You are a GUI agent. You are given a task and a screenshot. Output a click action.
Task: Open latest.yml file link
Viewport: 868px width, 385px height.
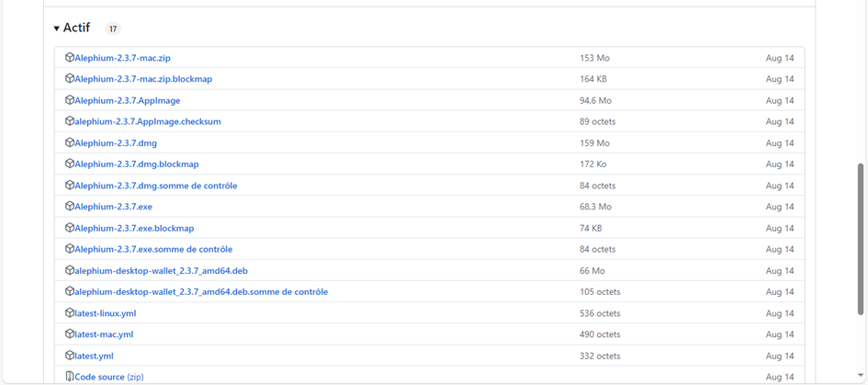click(x=94, y=356)
